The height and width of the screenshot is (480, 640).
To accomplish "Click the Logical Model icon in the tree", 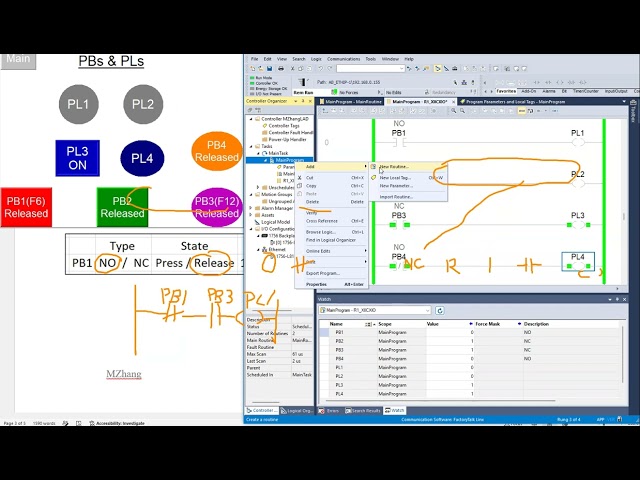I will click(x=257, y=222).
